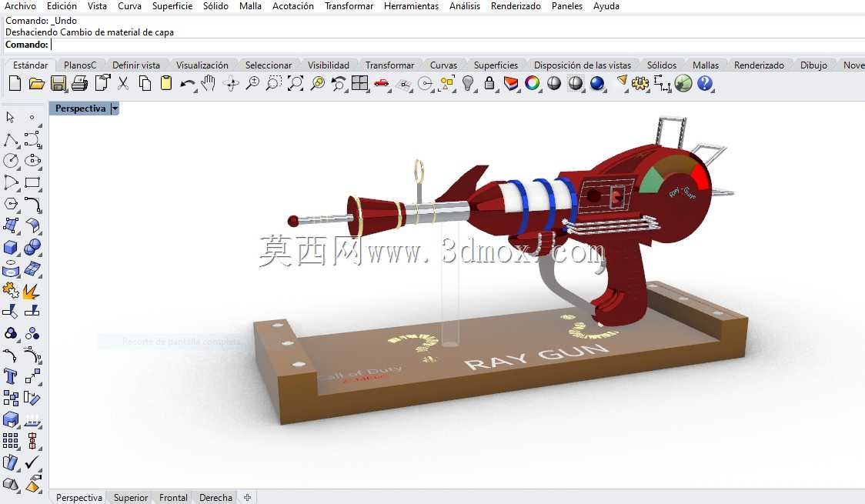Select the Circle tool
The height and width of the screenshot is (504, 865).
click(11, 161)
